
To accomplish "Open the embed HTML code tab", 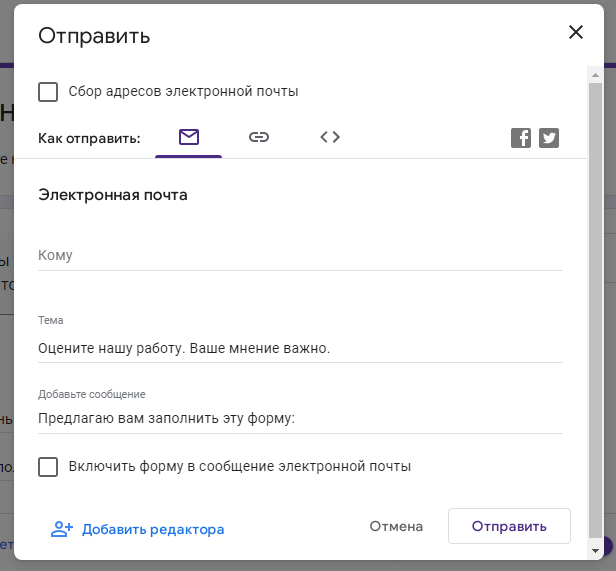I will click(330, 137).
